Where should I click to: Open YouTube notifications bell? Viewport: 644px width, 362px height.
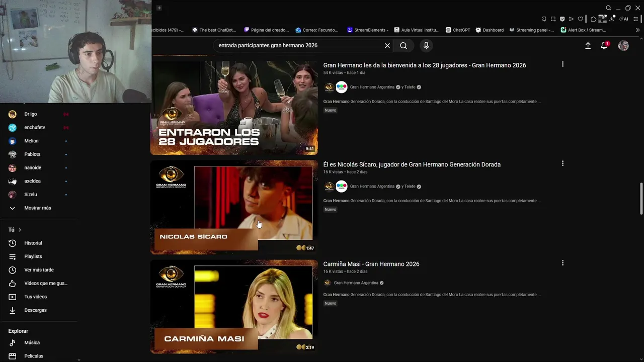click(604, 45)
